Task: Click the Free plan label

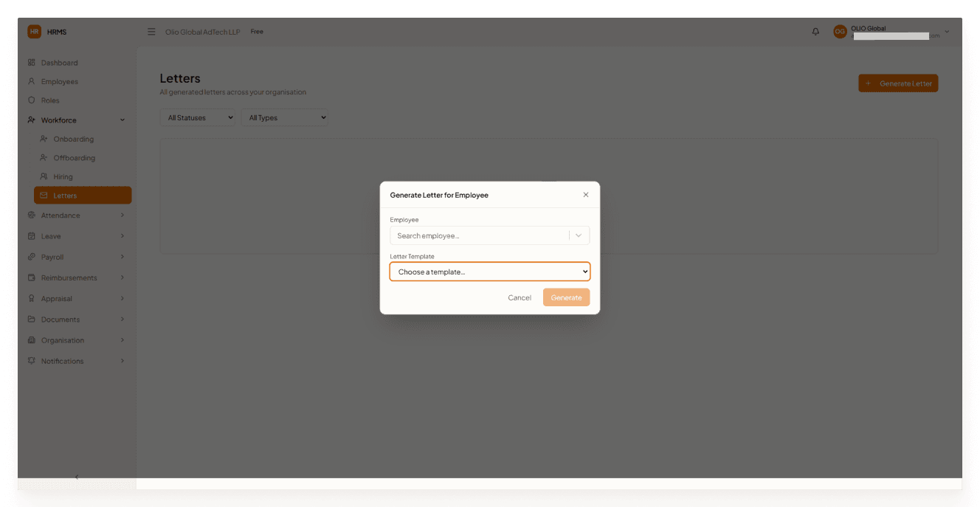Action: click(257, 32)
